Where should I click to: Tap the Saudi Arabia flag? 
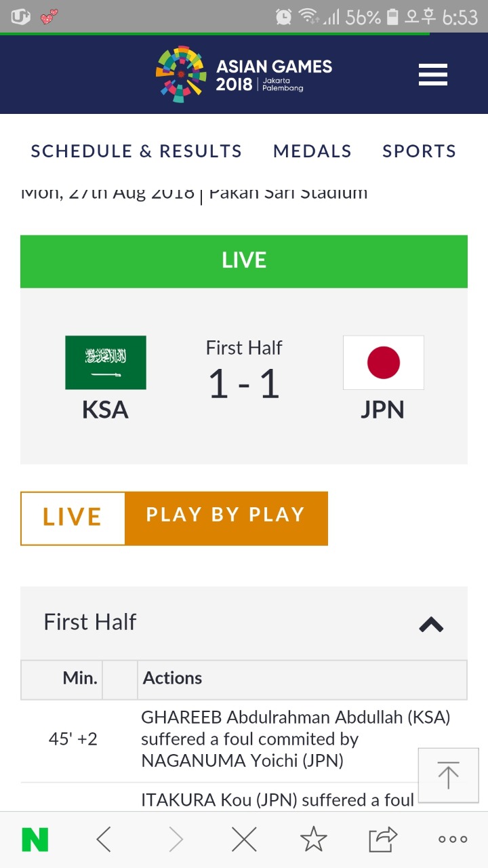pos(106,362)
